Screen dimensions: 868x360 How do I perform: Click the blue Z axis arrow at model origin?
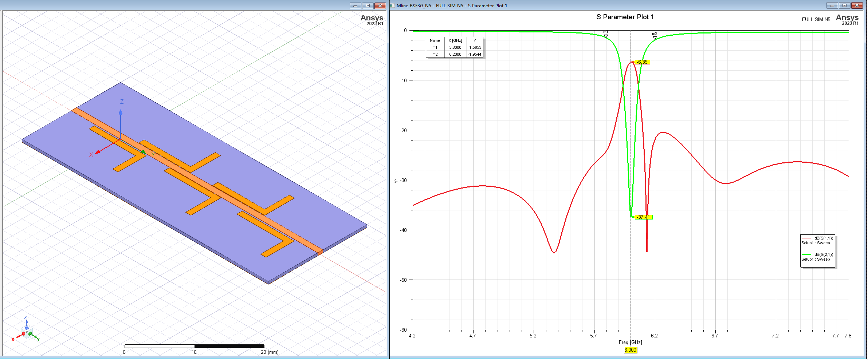[x=121, y=124]
